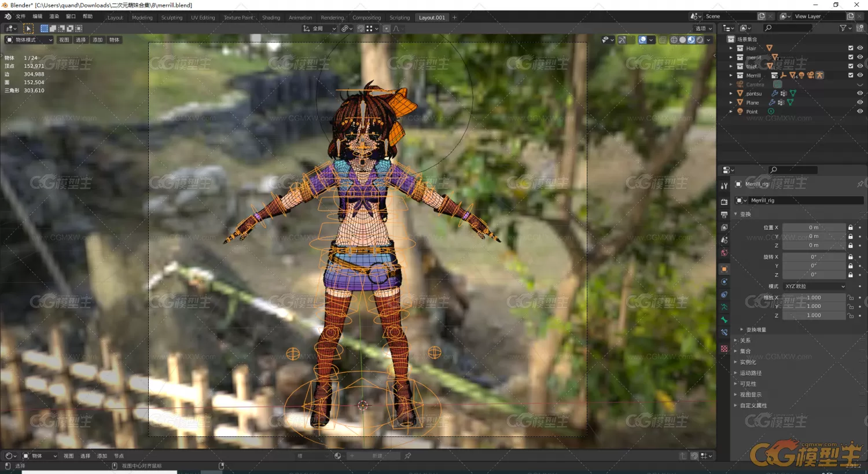Open the Output properties tab icon
The image size is (868, 474).
point(724,215)
